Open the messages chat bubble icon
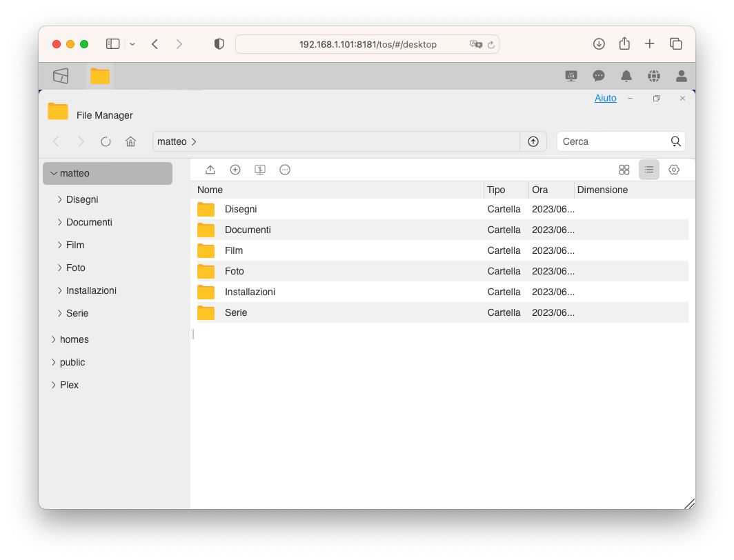The height and width of the screenshot is (560, 734). point(599,76)
